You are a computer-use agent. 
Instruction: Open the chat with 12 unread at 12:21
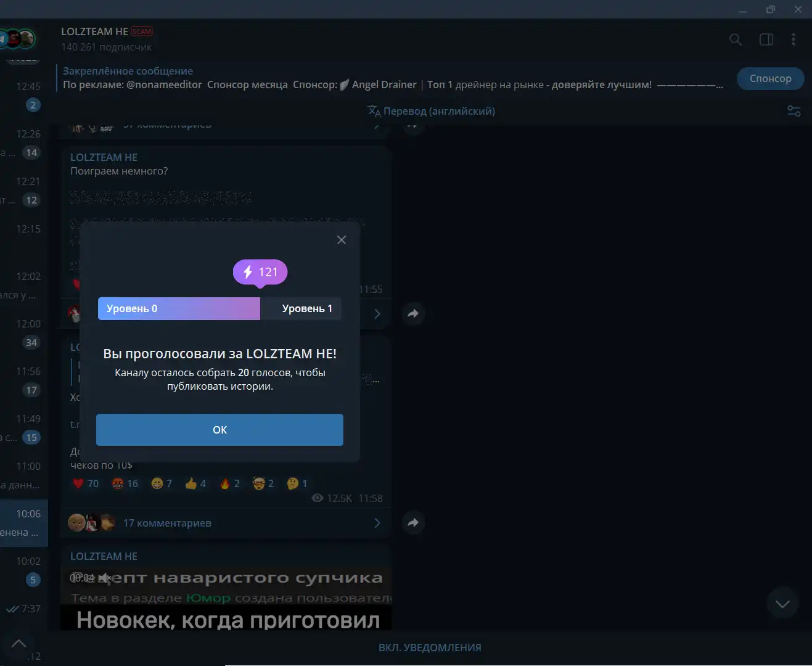coord(24,191)
